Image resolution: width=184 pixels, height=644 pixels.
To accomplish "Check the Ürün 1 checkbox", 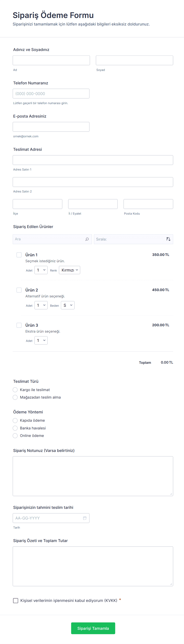I will pyautogui.click(x=19, y=255).
